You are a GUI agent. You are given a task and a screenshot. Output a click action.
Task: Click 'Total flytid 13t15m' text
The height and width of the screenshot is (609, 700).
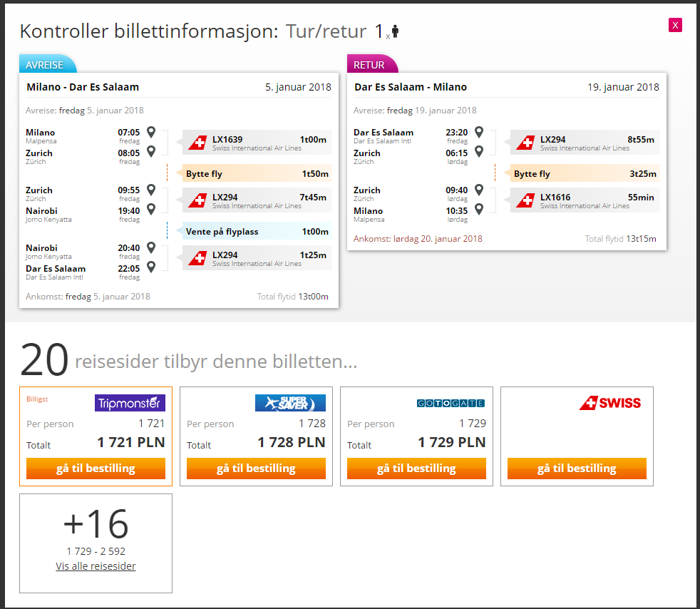[x=621, y=239]
